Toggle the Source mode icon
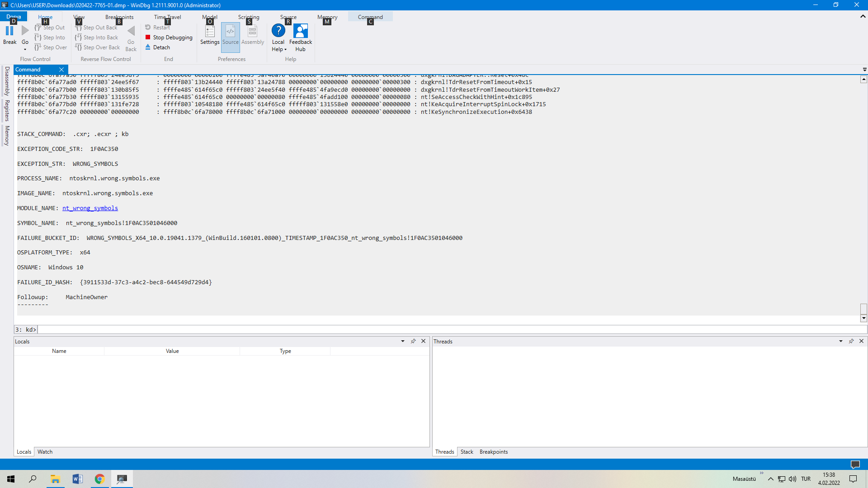The height and width of the screenshot is (488, 868). 230,31
